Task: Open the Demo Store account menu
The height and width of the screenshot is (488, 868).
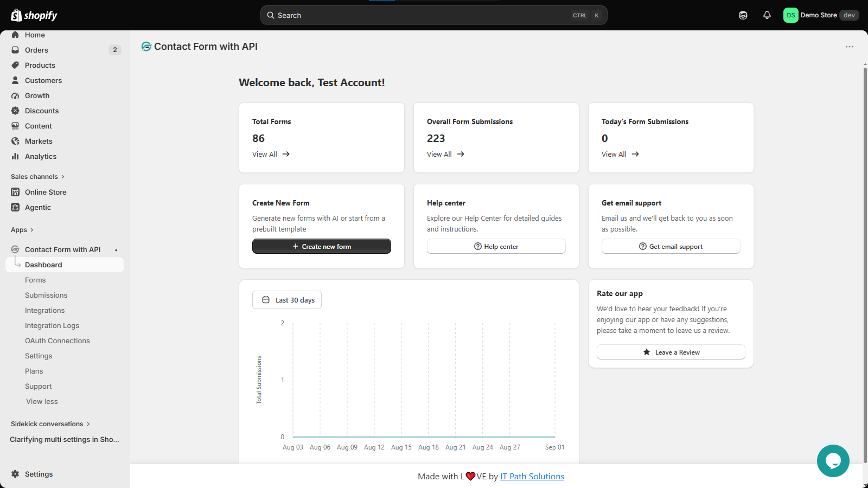Action: [x=821, y=15]
